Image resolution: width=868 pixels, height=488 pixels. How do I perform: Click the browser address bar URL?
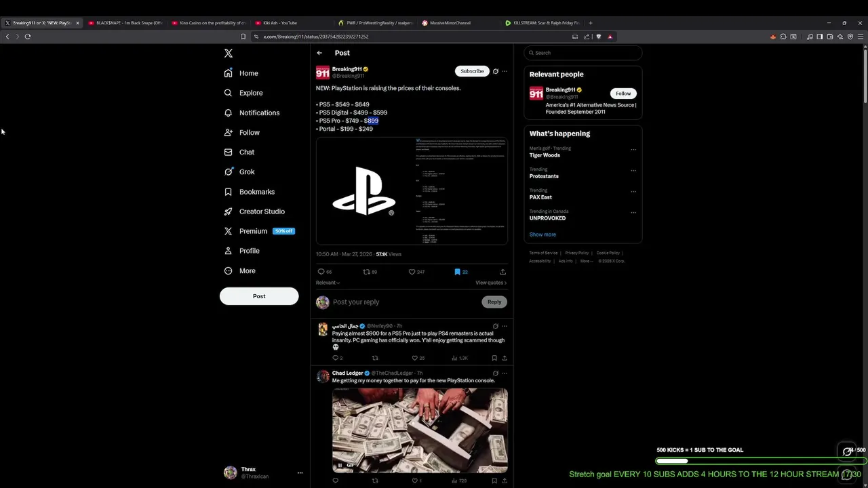[x=316, y=37]
